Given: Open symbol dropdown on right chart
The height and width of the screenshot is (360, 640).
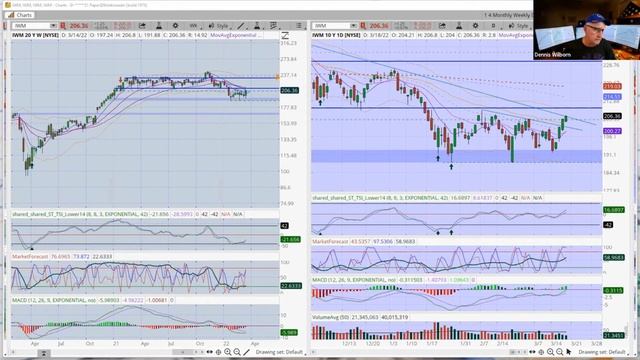Looking at the screenshot, I should click(353, 26).
